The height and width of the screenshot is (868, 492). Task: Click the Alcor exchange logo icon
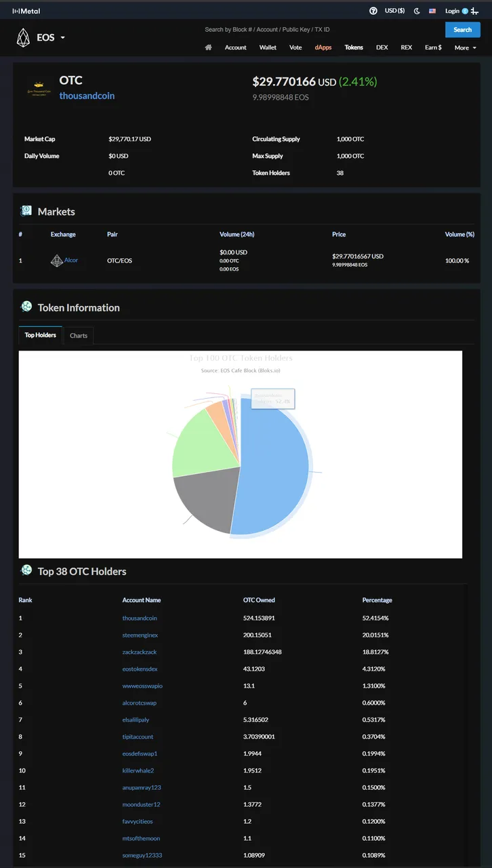click(x=57, y=260)
